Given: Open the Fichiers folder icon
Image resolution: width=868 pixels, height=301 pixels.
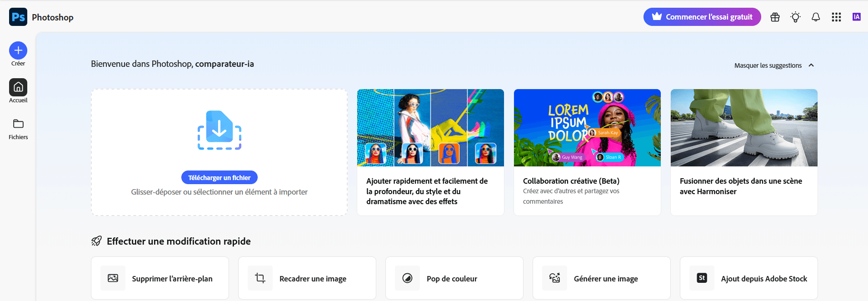Looking at the screenshot, I should (x=18, y=124).
